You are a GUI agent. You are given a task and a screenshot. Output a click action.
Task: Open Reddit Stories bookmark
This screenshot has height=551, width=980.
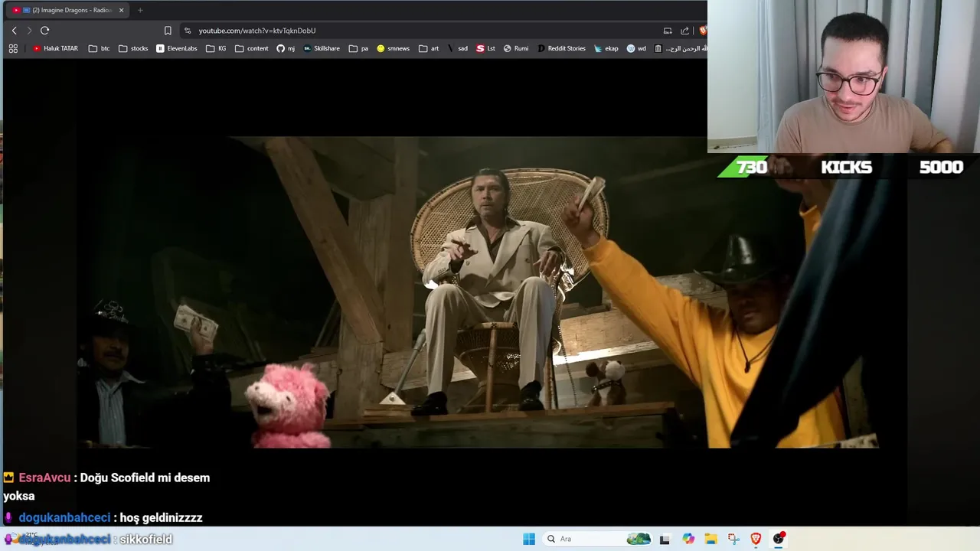point(561,48)
